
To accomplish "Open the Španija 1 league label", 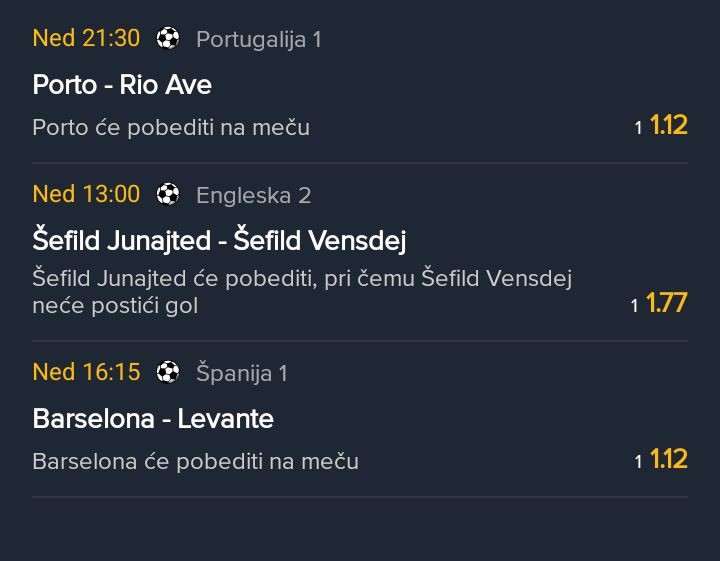I will click(241, 374).
